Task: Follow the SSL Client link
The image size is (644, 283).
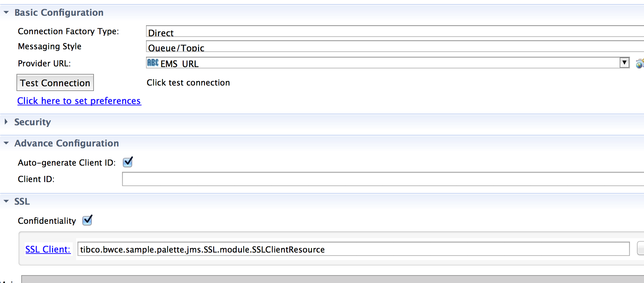Action: 48,249
